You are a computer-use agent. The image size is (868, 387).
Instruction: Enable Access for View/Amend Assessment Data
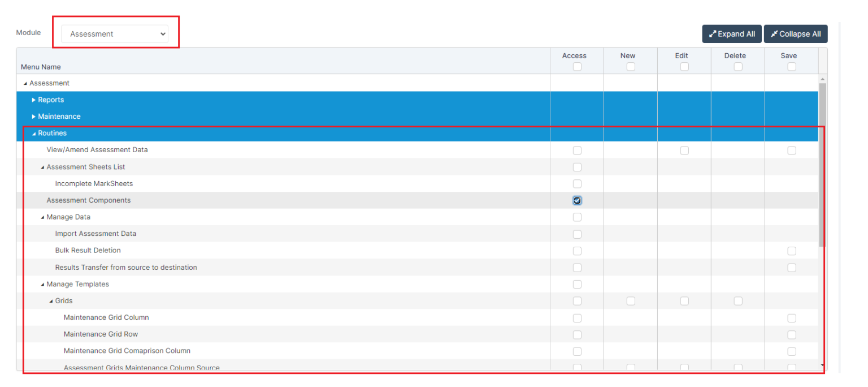pyautogui.click(x=576, y=150)
